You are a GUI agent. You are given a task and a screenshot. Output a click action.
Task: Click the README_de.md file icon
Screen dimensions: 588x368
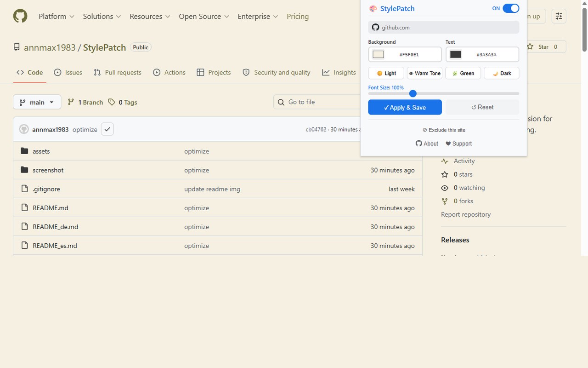click(x=24, y=226)
